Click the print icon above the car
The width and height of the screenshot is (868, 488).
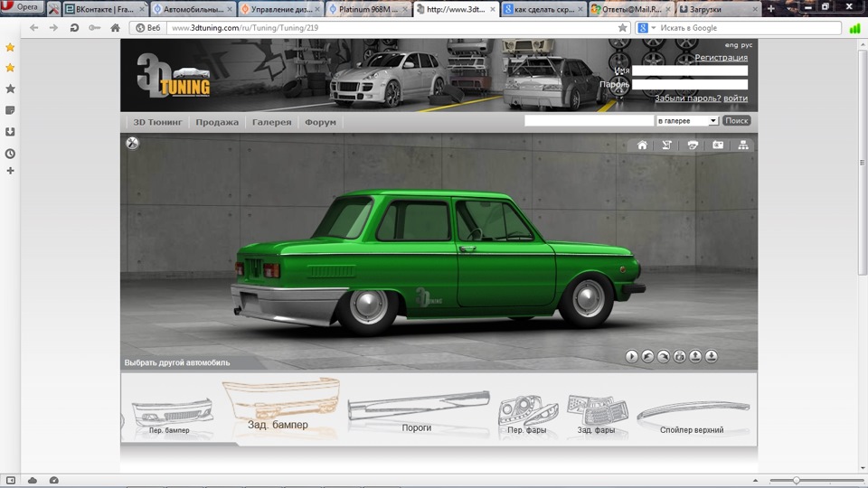pos(693,145)
